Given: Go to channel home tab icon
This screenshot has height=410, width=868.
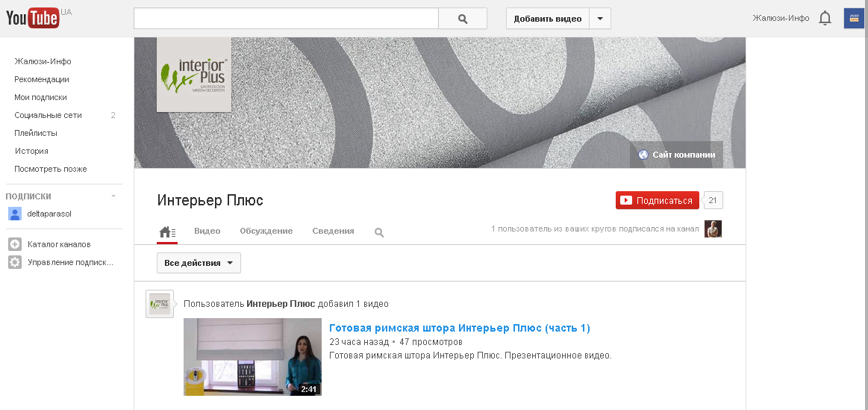Looking at the screenshot, I should coord(167,232).
